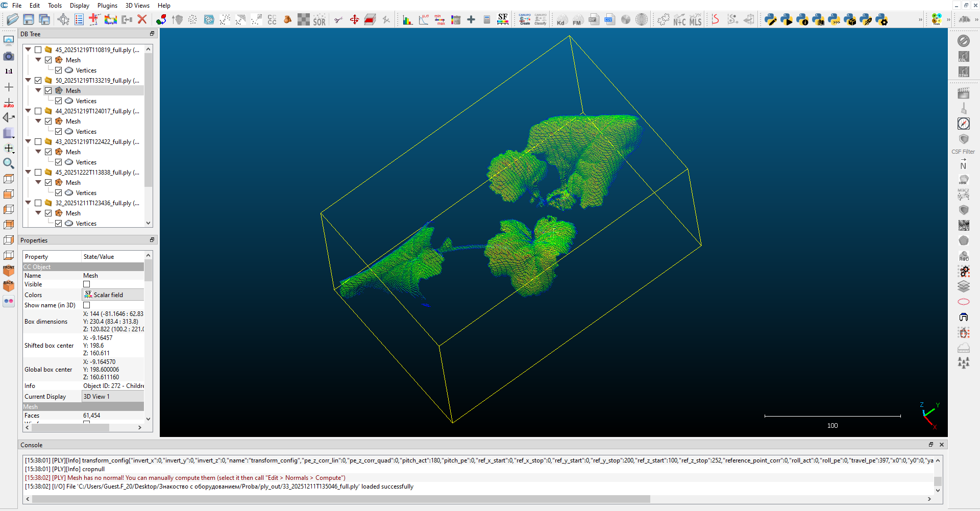The image size is (980, 511).
Task: Open the SOR filter tool
Action: [320, 20]
